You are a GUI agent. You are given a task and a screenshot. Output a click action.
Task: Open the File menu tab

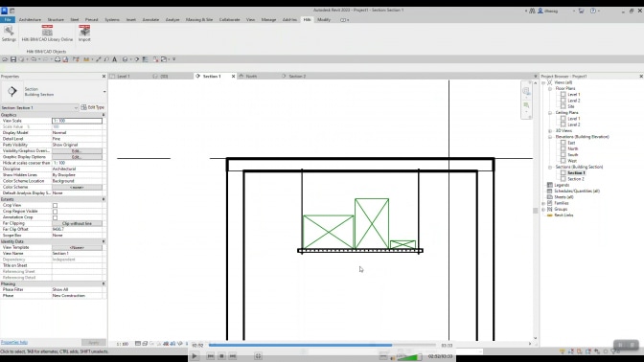pyautogui.click(x=8, y=20)
